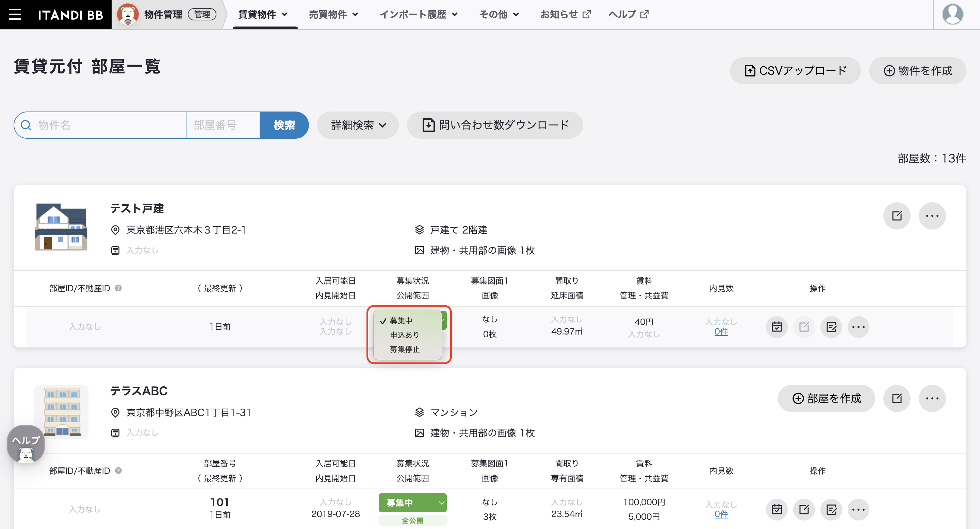
Task: Open the hamburger main menu
Action: click(x=15, y=14)
